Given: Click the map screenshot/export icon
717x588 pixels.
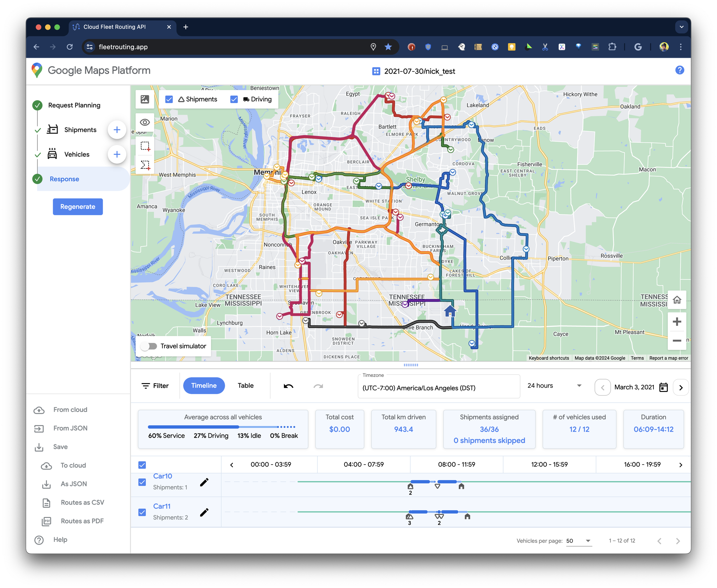Looking at the screenshot, I should (x=145, y=99).
